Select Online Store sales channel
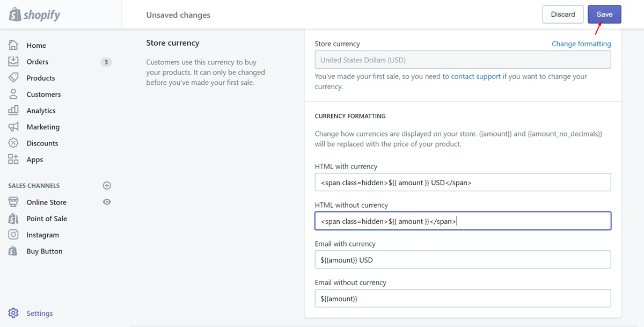 point(47,202)
